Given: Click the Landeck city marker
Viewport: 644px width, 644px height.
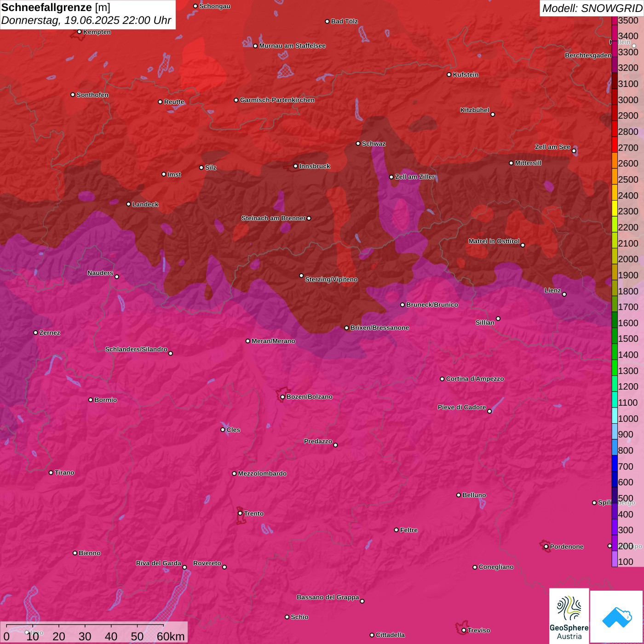Looking at the screenshot, I should coord(128,204).
